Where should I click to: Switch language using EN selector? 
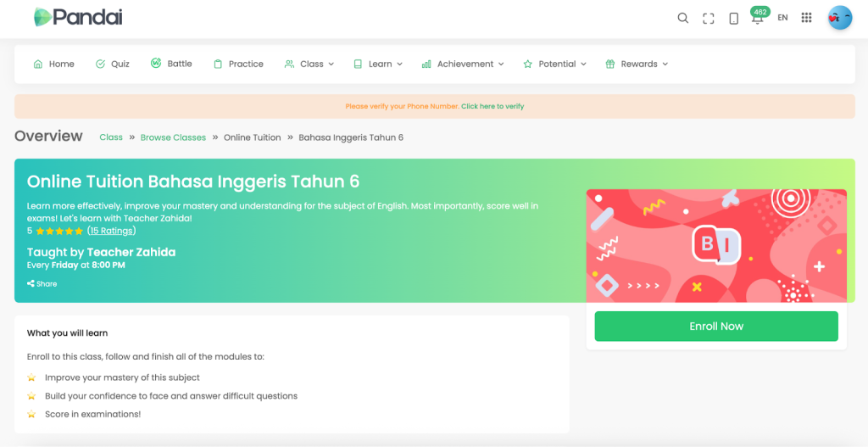point(782,18)
